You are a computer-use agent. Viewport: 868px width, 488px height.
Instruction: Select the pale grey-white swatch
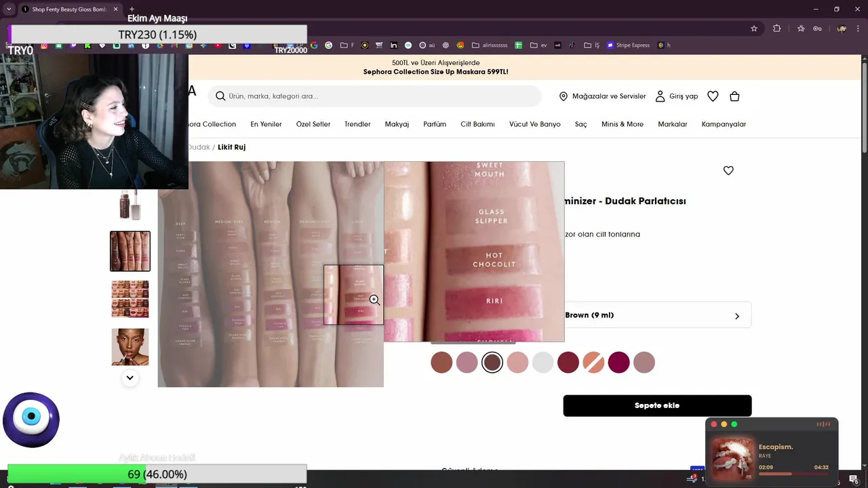(542, 363)
